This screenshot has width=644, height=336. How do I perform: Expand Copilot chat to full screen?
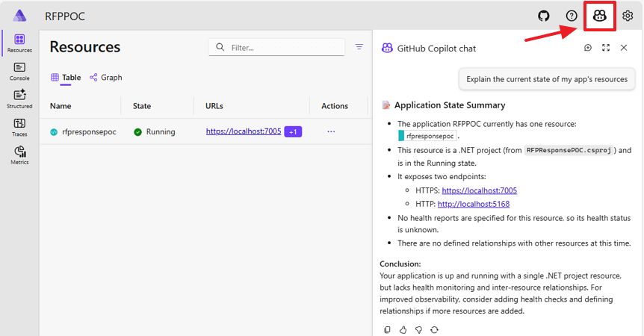(606, 48)
